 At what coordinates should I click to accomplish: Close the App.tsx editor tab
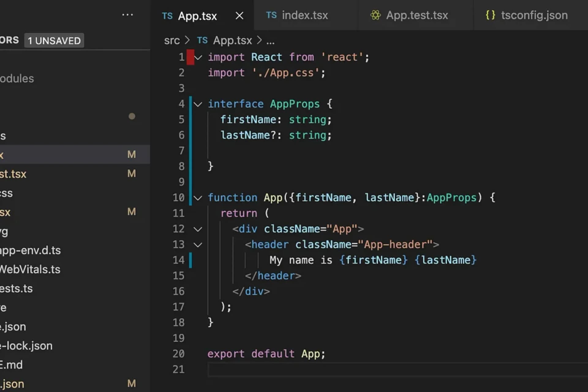(x=239, y=16)
